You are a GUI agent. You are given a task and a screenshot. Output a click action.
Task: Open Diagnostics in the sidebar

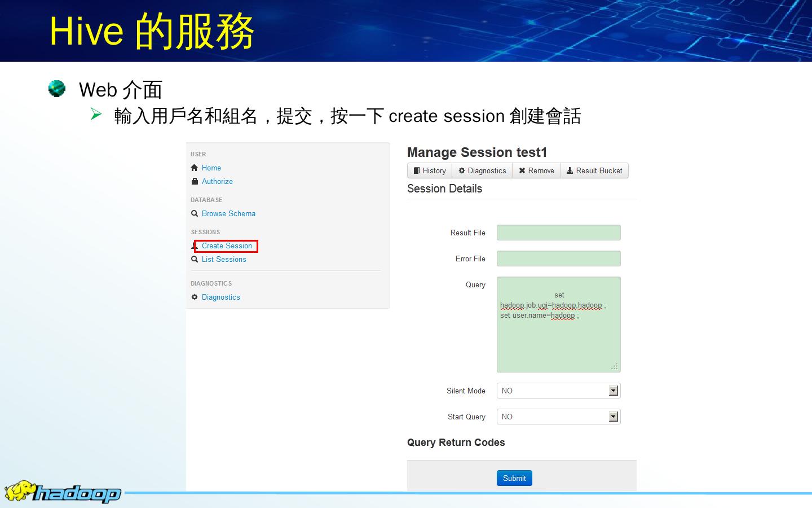pos(221,297)
